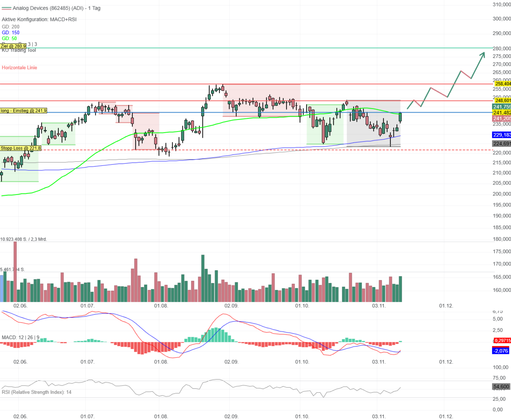Select the Horizontale Linie legend entry
Image resolution: width=511 pixels, height=420 pixels.
point(19,68)
